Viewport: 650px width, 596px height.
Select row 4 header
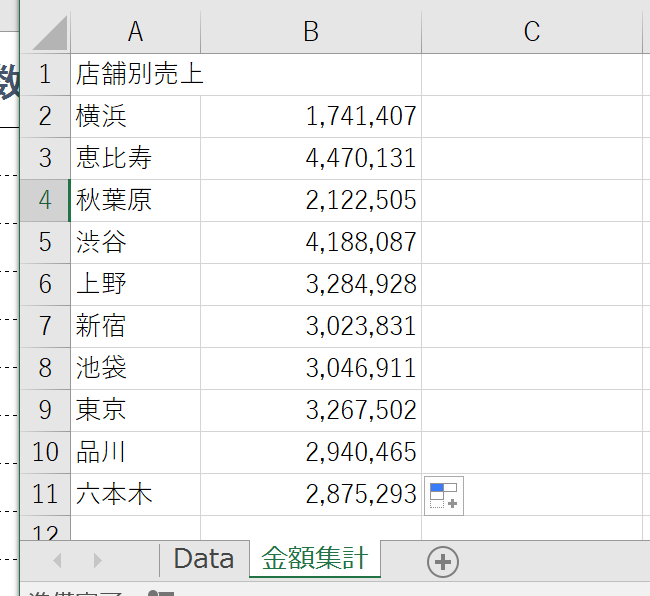[x=45, y=201]
